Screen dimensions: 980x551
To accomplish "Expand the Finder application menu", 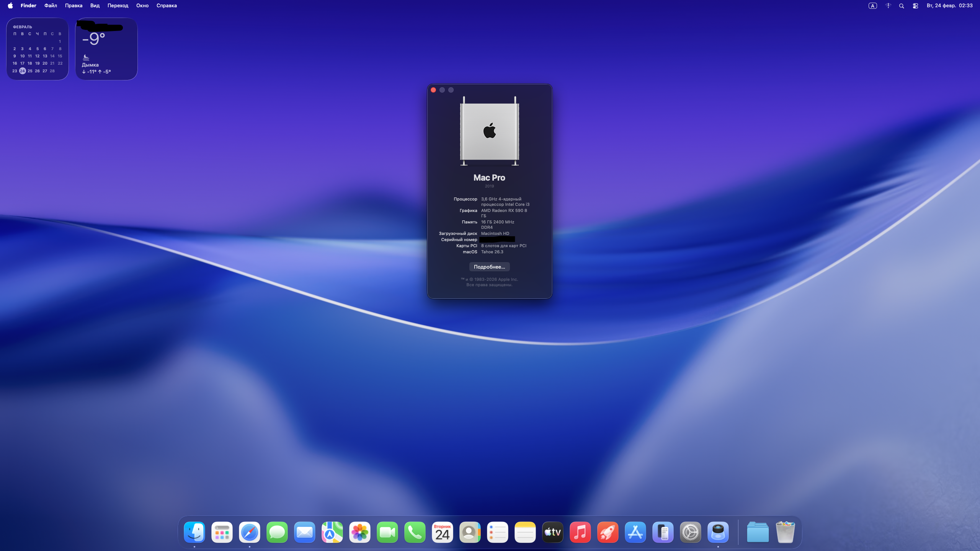I will coord(28,6).
